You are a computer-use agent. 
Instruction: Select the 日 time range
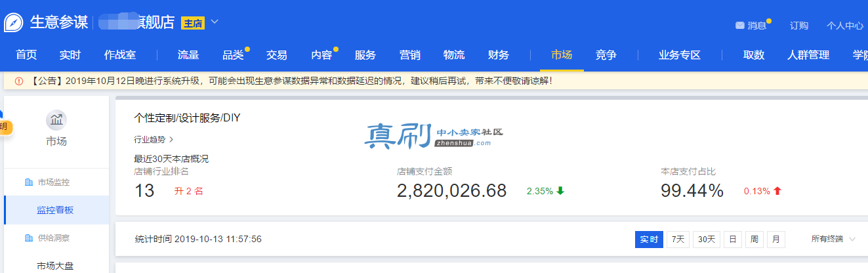[x=733, y=240]
